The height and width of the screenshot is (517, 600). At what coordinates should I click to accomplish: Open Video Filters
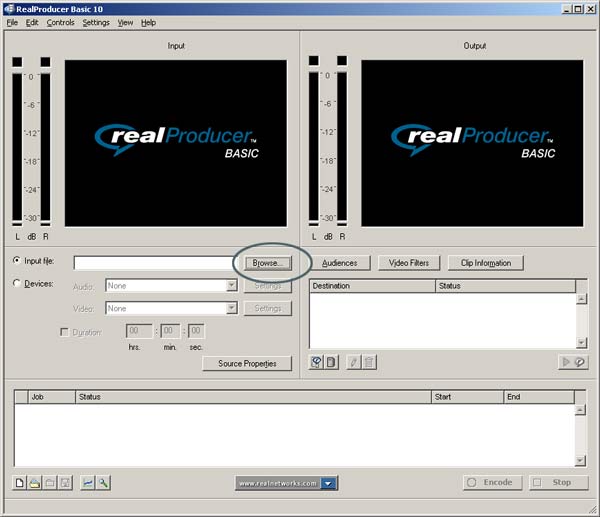point(409,263)
